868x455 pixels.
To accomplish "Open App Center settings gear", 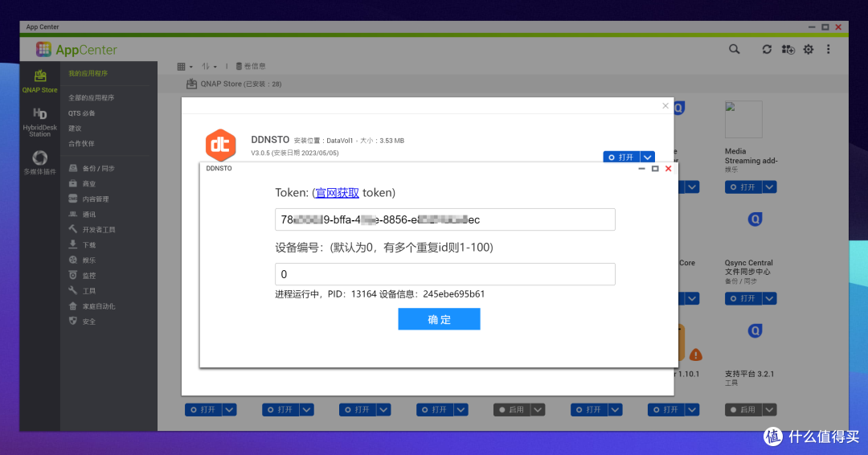I will click(x=809, y=49).
